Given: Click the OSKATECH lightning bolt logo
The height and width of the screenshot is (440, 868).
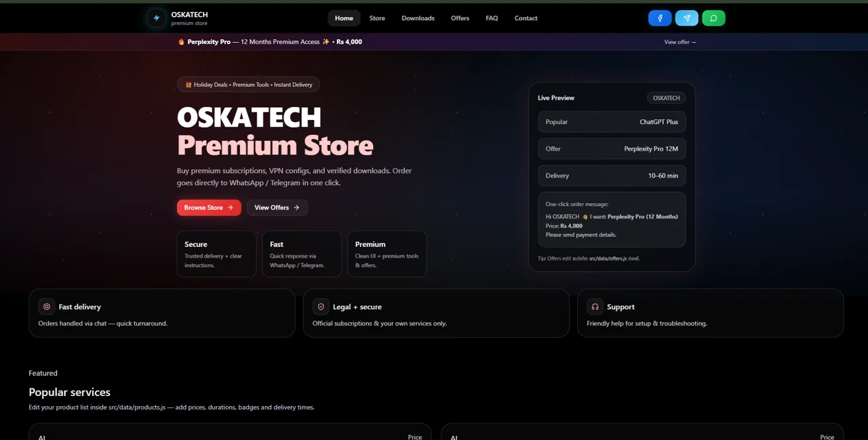Looking at the screenshot, I should pos(157,18).
